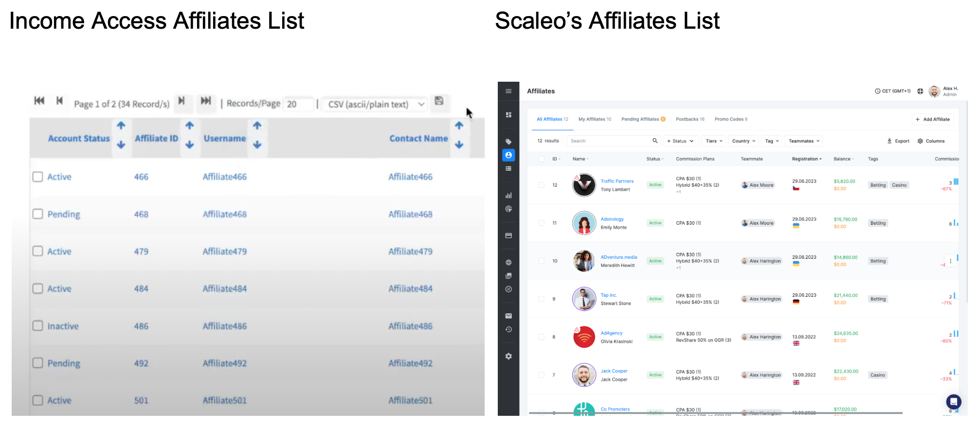This screenshot has width=980, height=427.
Task: Sort by Balance column
Action: coord(844,159)
